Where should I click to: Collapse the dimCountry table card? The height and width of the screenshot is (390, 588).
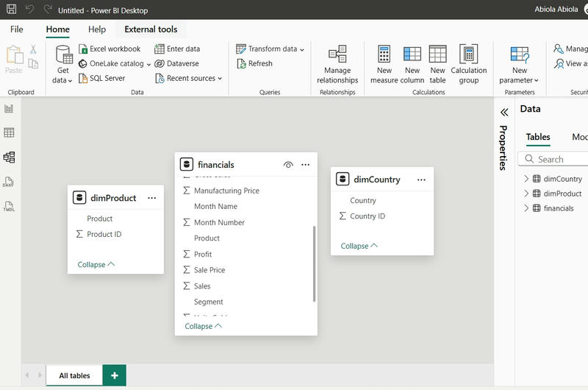coord(359,246)
